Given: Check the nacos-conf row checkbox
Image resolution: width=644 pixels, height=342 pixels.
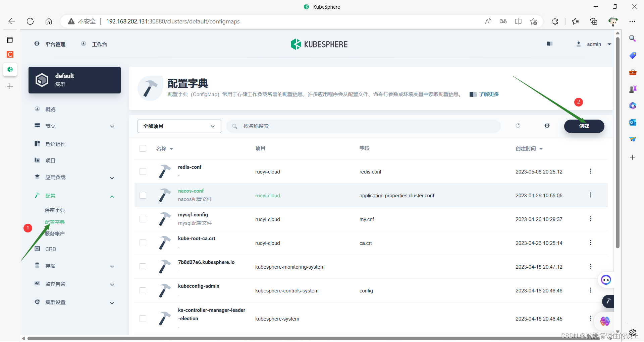Looking at the screenshot, I should pos(143,195).
